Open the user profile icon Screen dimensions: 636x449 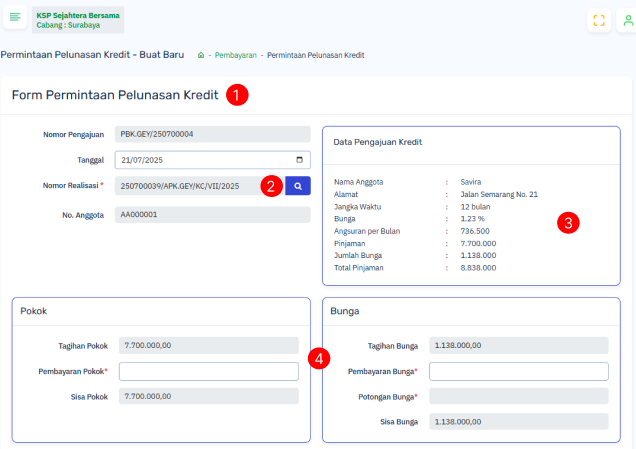coord(628,20)
